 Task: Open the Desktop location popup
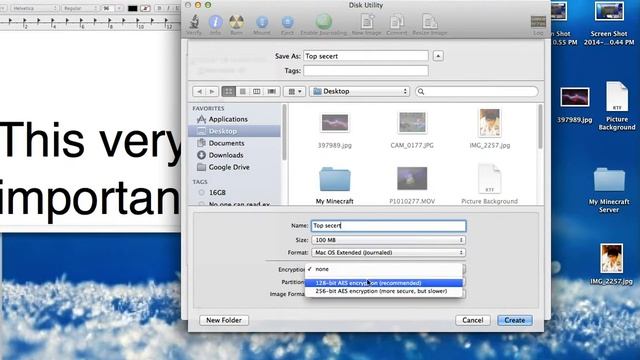pos(359,91)
